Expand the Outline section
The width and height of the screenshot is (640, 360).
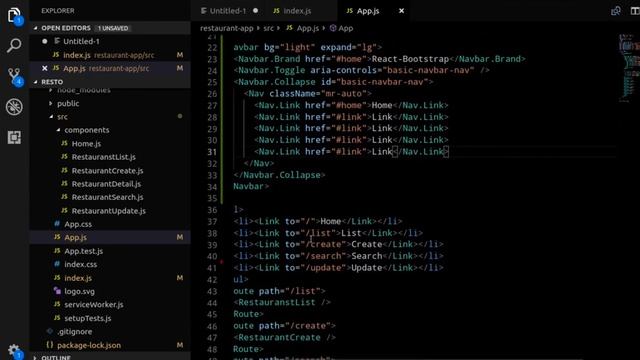pyautogui.click(x=56, y=357)
